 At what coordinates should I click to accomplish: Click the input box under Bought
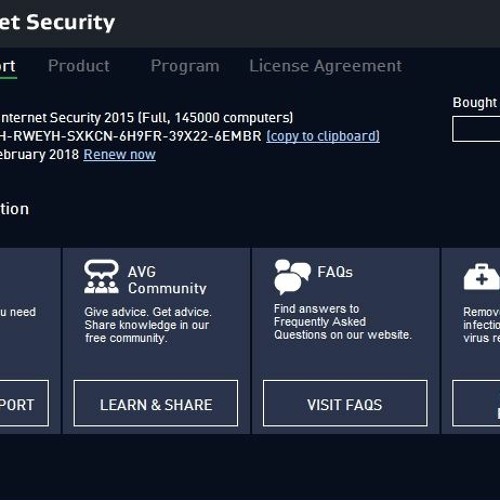pos(476,129)
